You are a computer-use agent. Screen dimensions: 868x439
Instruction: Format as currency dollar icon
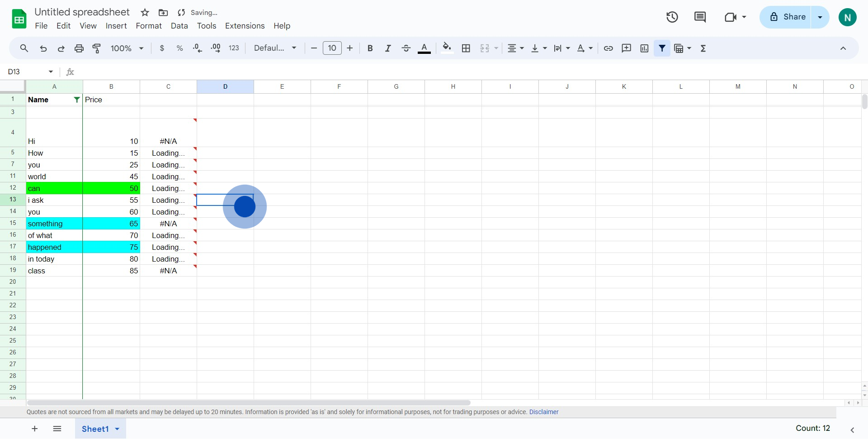tap(162, 48)
